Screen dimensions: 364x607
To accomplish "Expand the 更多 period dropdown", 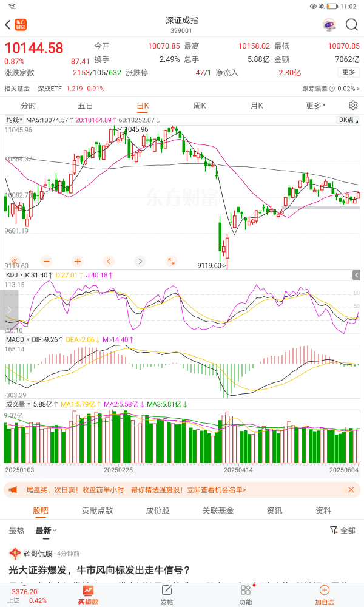I will 315,106.
